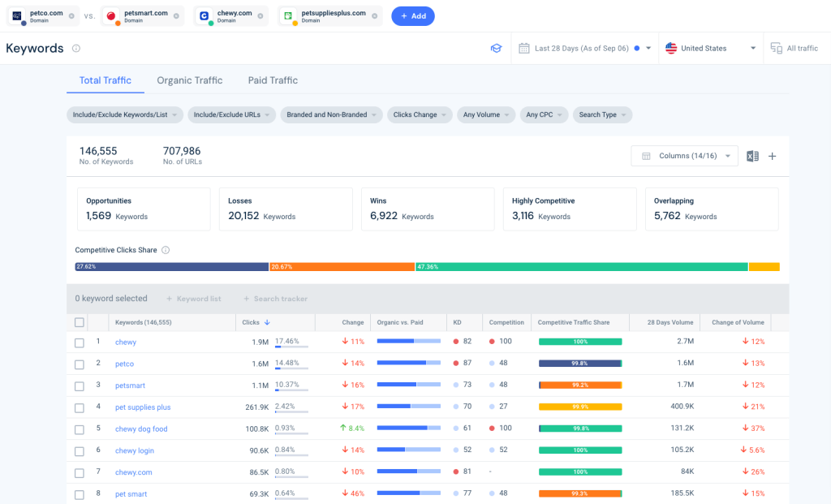
Task: Open the petco keyword link
Action: 124,364
